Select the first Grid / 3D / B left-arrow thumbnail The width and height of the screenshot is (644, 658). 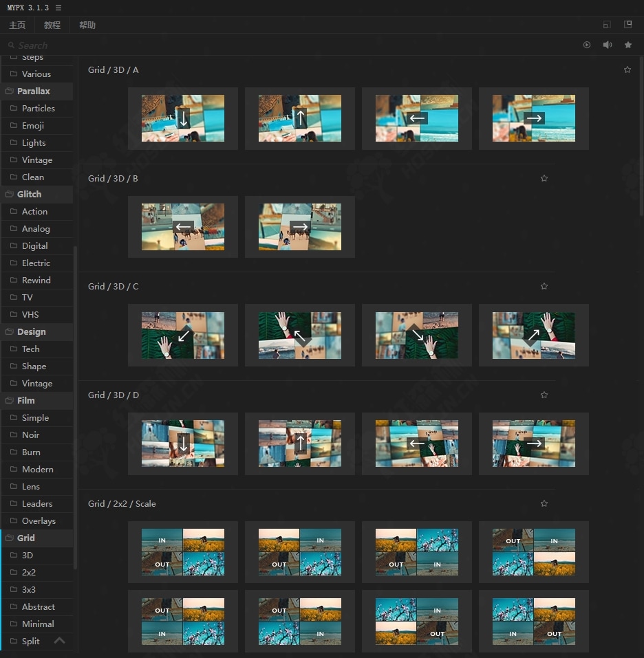(x=183, y=226)
